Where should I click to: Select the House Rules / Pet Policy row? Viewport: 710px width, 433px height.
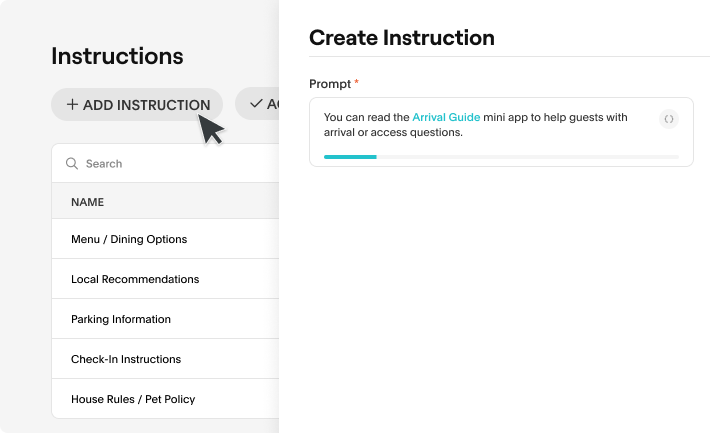tap(133, 400)
